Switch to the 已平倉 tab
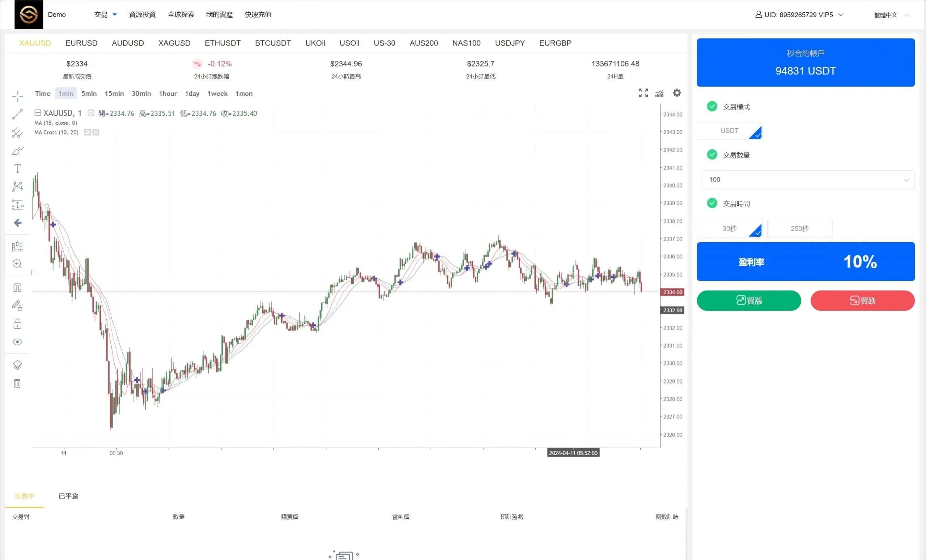 click(68, 496)
